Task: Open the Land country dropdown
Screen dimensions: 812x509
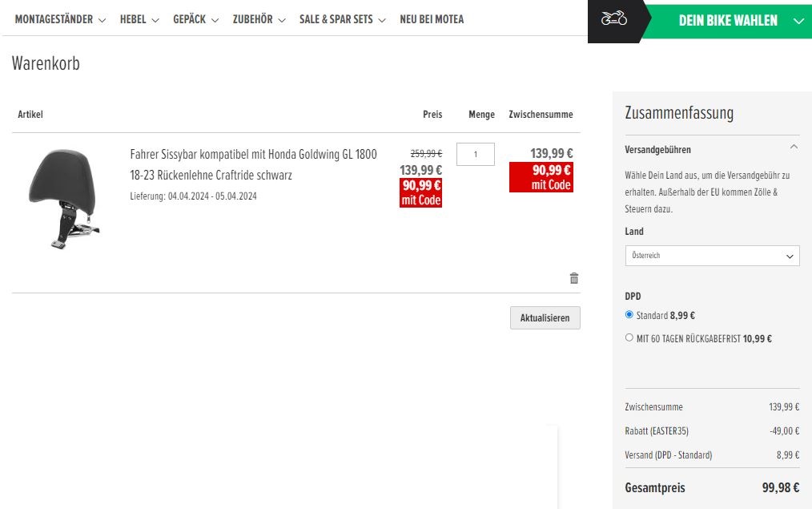Action: tap(711, 256)
